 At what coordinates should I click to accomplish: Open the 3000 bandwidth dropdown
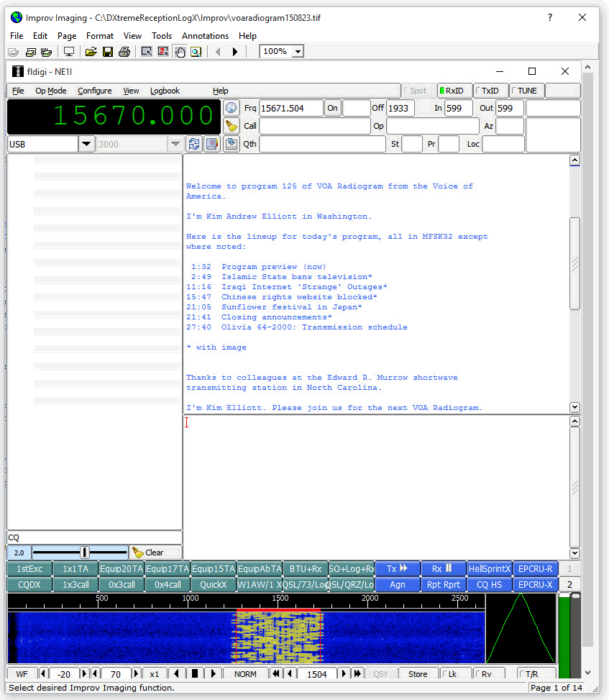click(175, 144)
